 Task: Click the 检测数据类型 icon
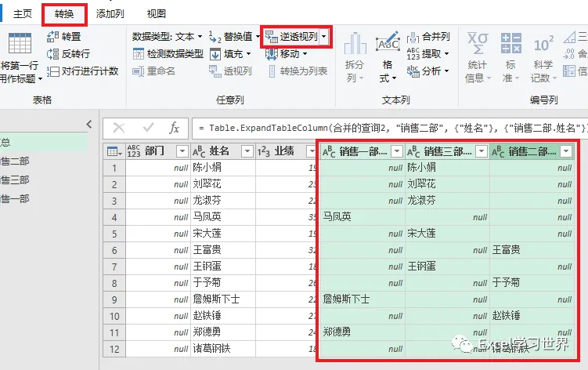(139, 54)
